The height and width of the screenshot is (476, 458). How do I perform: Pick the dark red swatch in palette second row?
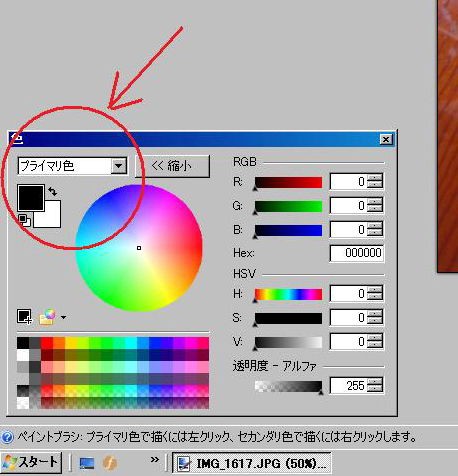pos(47,355)
